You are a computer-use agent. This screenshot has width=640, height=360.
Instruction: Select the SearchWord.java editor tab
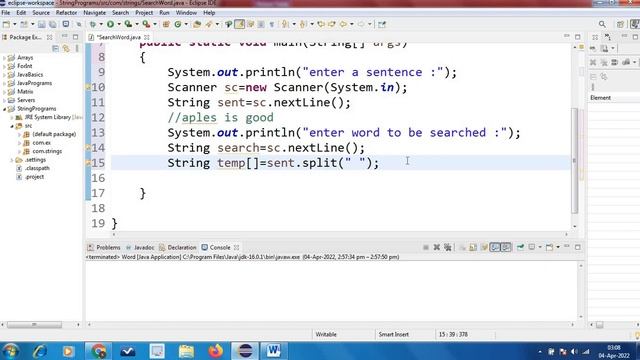(x=119, y=37)
